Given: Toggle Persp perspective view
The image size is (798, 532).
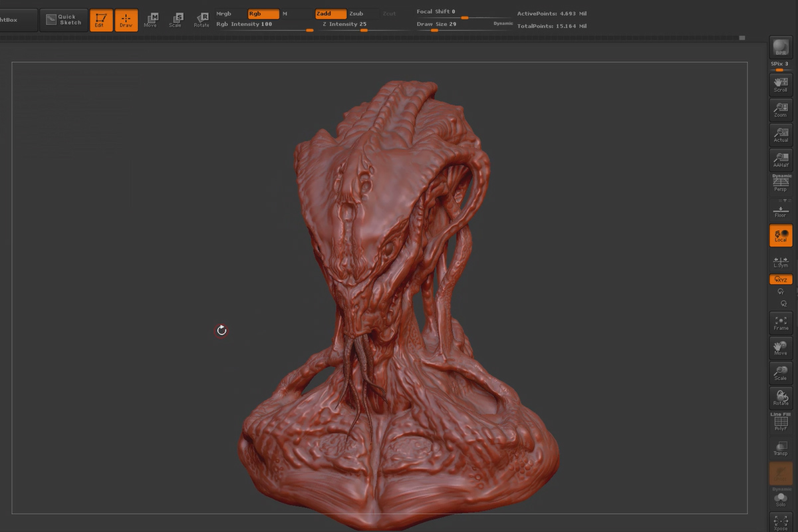Looking at the screenshot, I should (781, 185).
